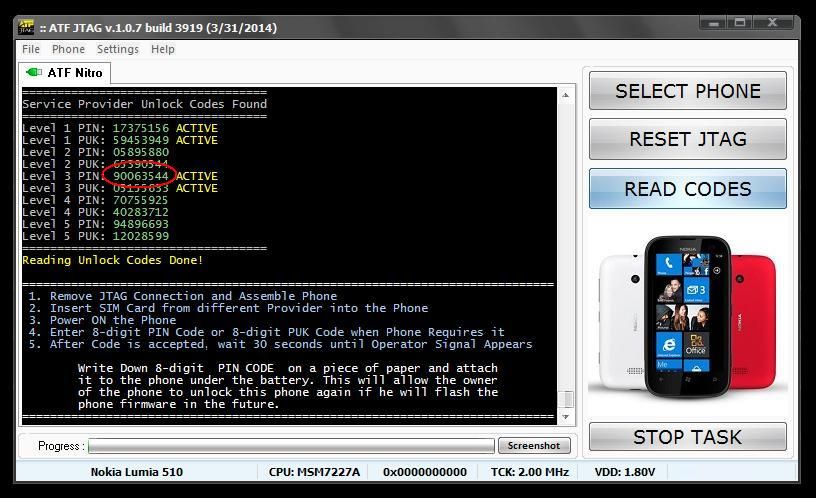Click 'Reading Unlock Codes Done!' message

click(x=112, y=260)
